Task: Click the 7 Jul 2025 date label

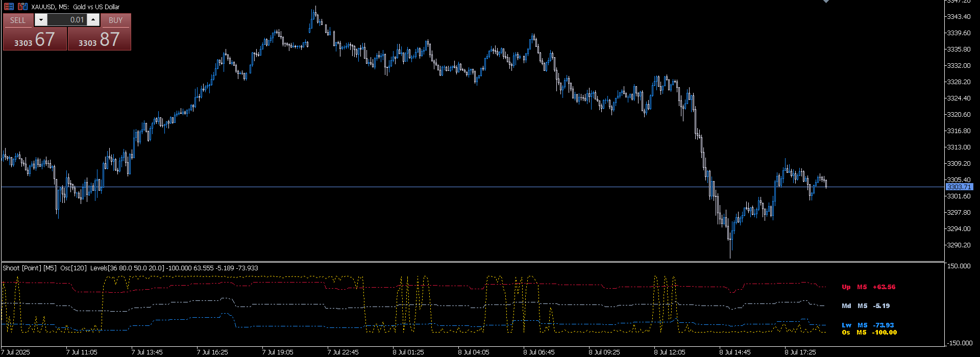Action: pyautogui.click(x=16, y=352)
